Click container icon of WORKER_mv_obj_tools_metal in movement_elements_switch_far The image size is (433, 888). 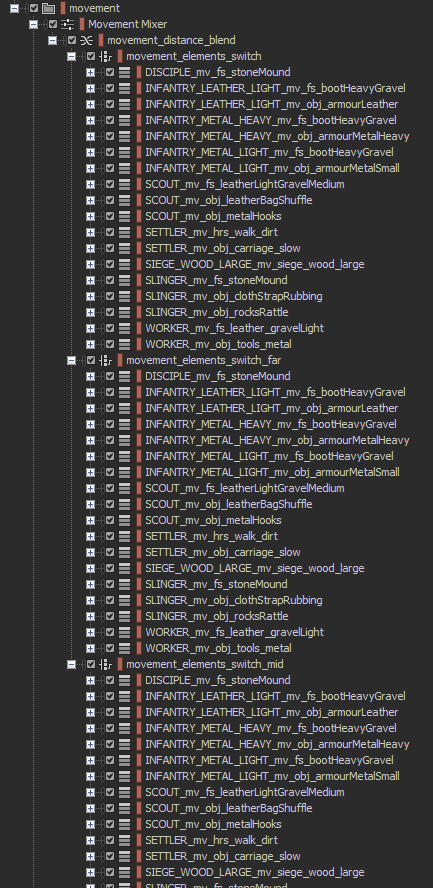[125, 648]
